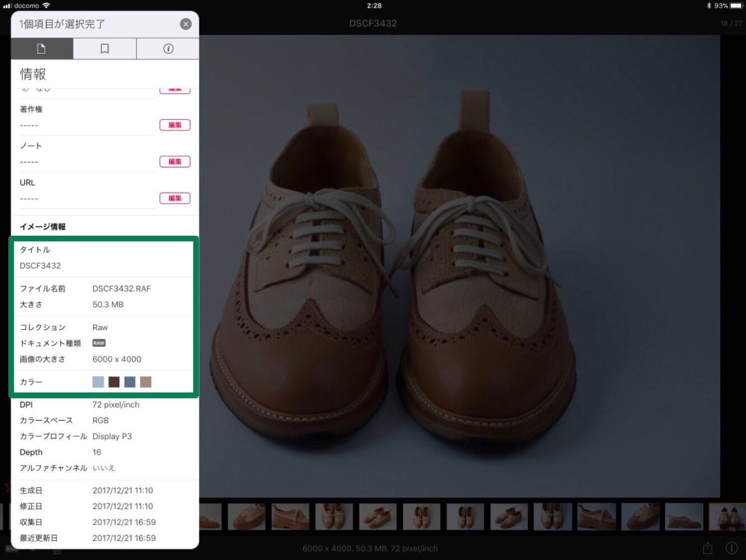The height and width of the screenshot is (560, 746).
Task: Tap the Wi-Fi icon next to docomo
Action: point(46,6)
